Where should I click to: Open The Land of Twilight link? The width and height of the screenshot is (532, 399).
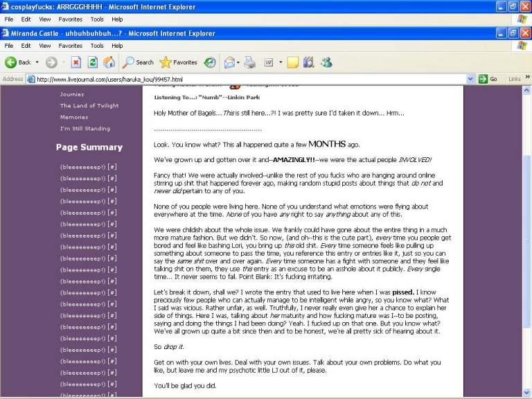click(89, 105)
